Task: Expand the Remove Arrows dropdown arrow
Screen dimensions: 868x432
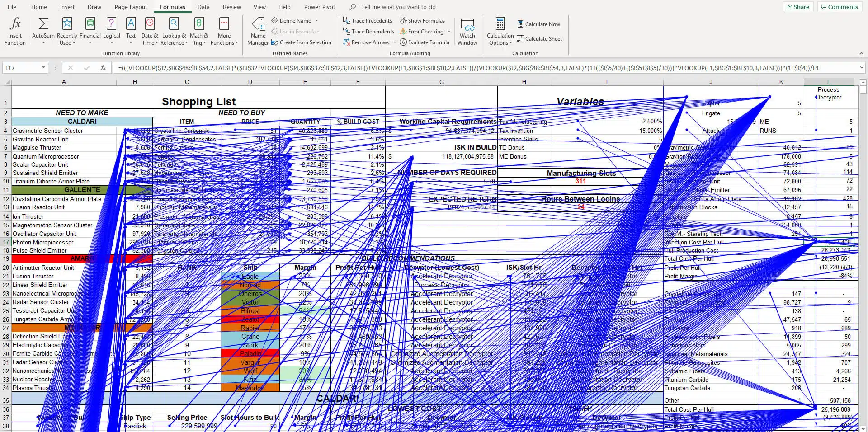Action: point(395,42)
